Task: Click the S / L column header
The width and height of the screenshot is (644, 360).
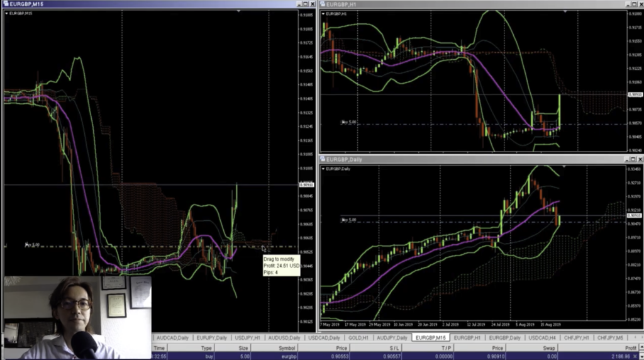Action: (375, 348)
